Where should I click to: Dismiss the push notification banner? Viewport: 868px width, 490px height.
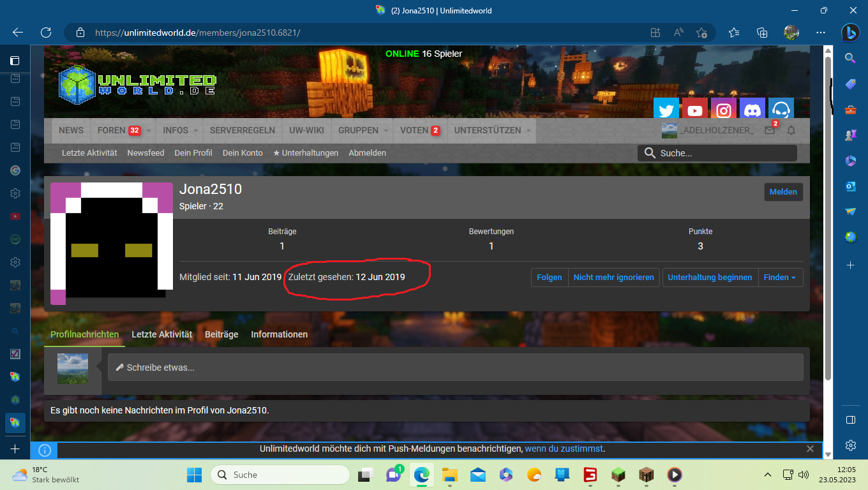pos(810,449)
